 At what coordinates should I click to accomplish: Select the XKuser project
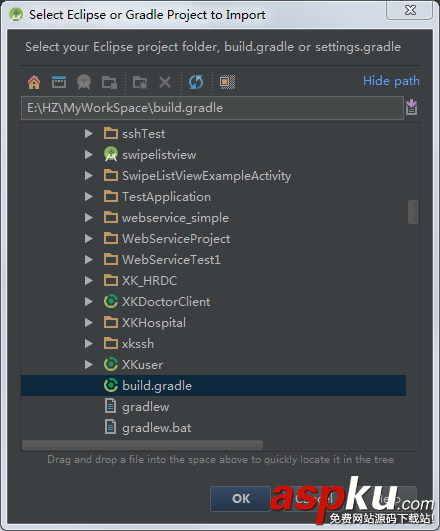(142, 364)
